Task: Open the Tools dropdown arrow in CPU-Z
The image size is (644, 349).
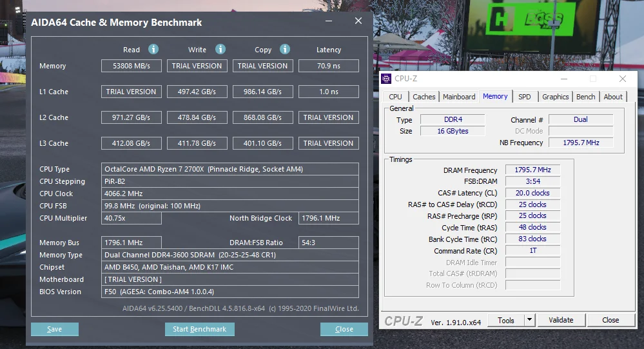Action: tap(529, 320)
